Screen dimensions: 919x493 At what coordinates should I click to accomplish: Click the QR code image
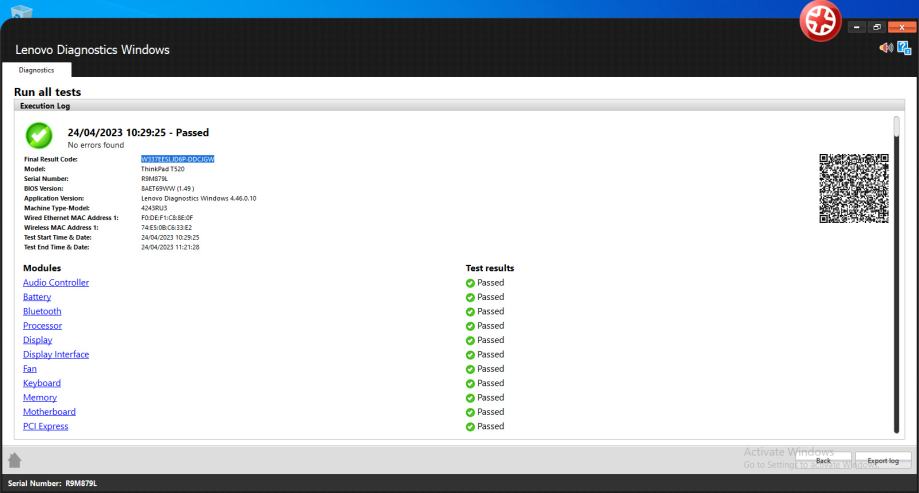[x=854, y=188]
